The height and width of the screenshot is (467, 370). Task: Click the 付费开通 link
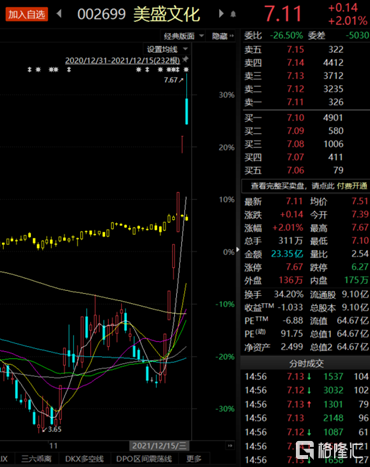tap(352, 186)
